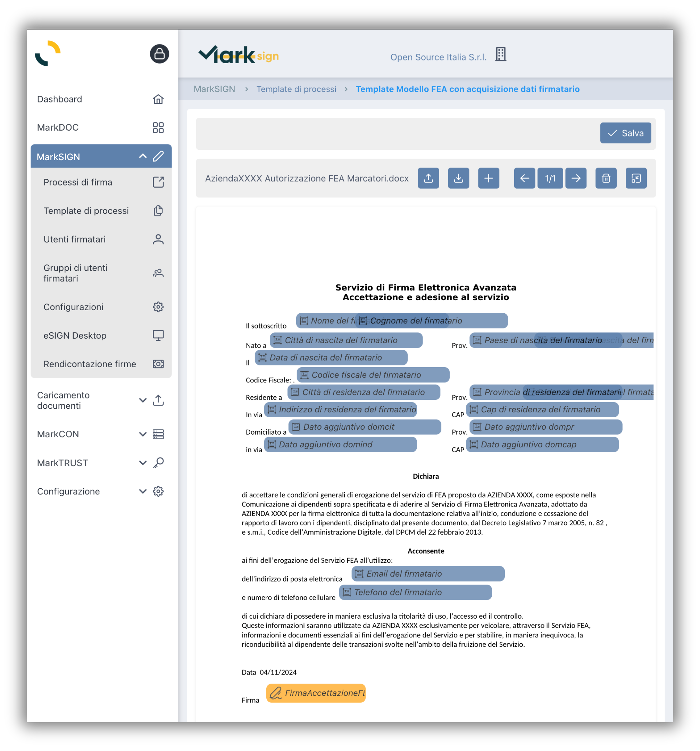The height and width of the screenshot is (751, 700).
Task: Select Dato aggiuntivo domcap marker
Action: click(542, 444)
